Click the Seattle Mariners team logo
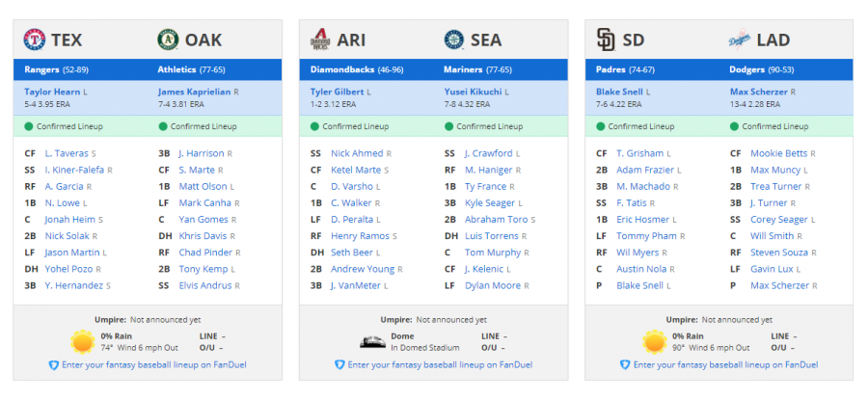This screenshot has height=400, width=868. (454, 40)
